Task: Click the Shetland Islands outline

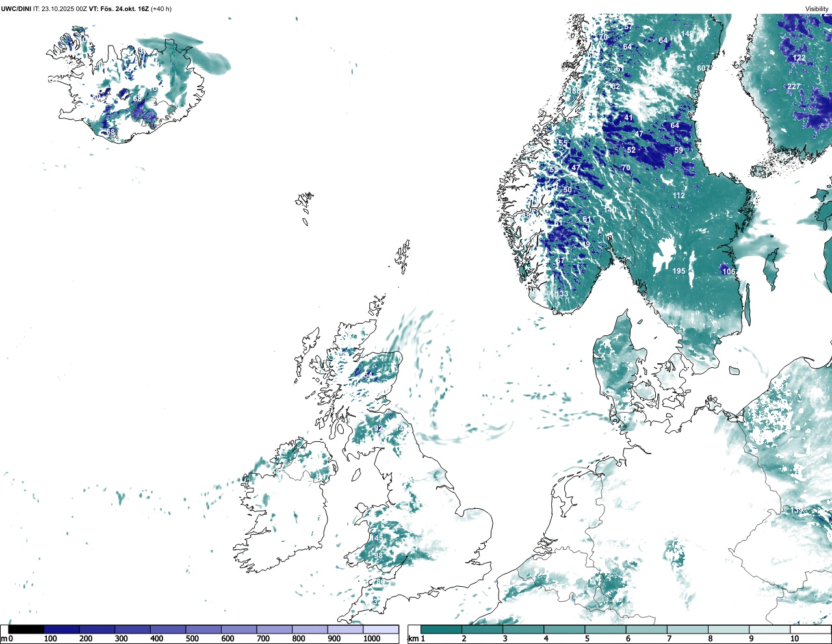Action: coord(403,256)
